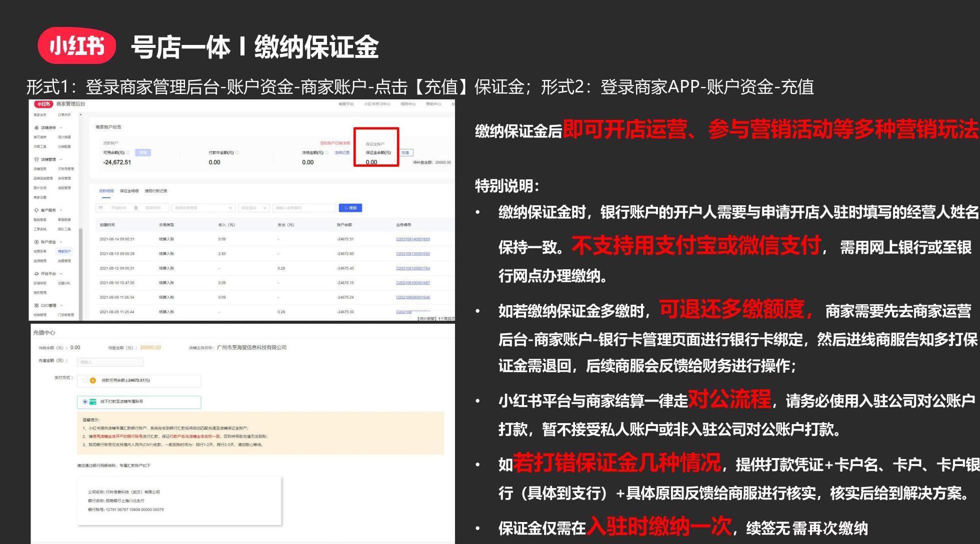Select 设置URL in the sidebar

64,283
